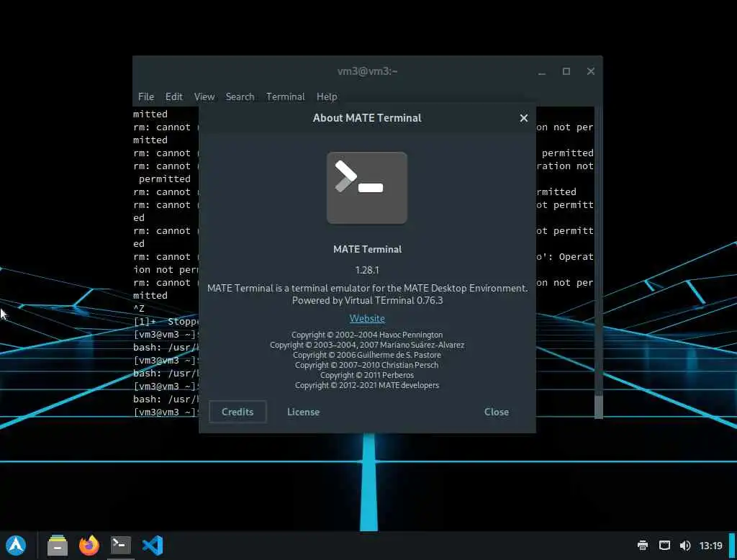Click "Copyright © 2011 Perberos" line
Viewport: 737px width, 560px height.
[x=367, y=375]
